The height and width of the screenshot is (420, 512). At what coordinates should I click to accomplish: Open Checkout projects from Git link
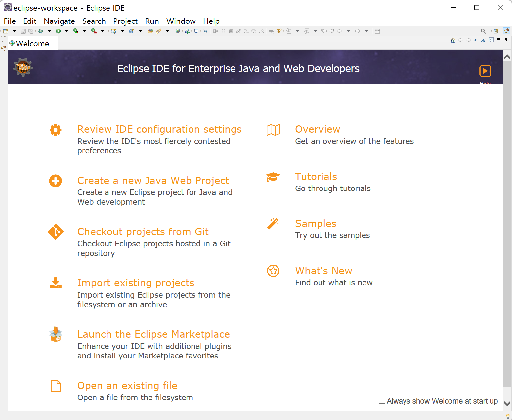tap(143, 232)
